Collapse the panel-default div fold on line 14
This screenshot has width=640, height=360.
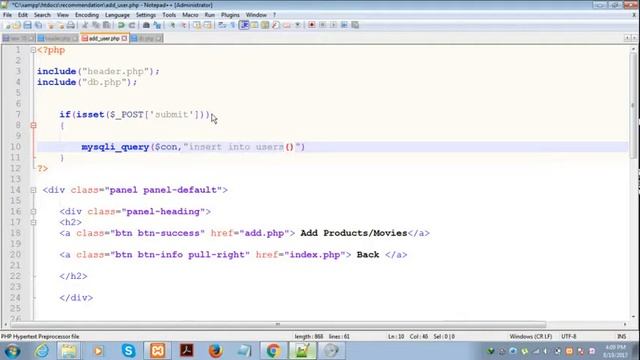pyautogui.click(x=33, y=190)
